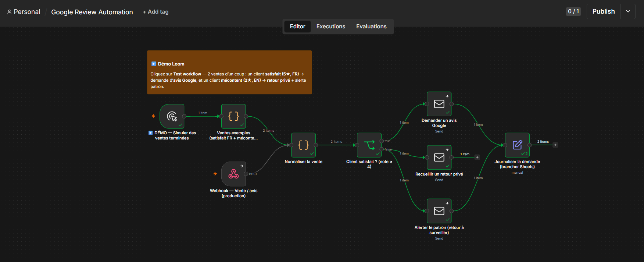The height and width of the screenshot is (262, 644).
Task: Select the Demander un avis Google email node
Action: 439,104
